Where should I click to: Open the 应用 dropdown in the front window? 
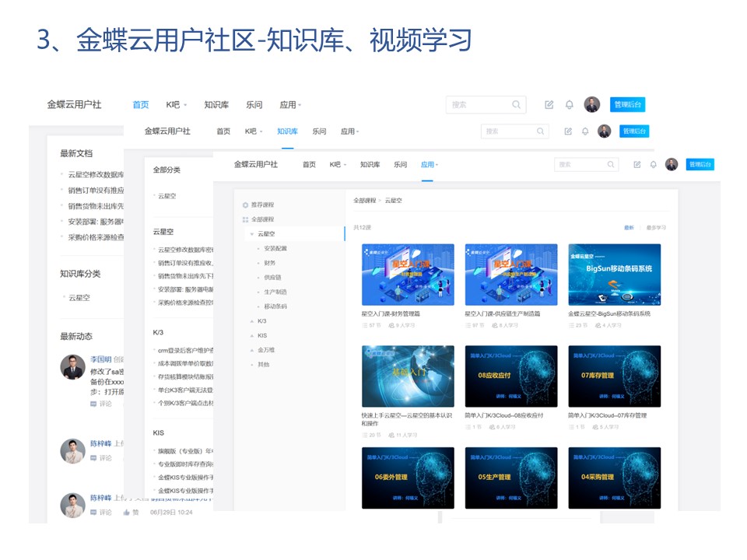pos(430,165)
